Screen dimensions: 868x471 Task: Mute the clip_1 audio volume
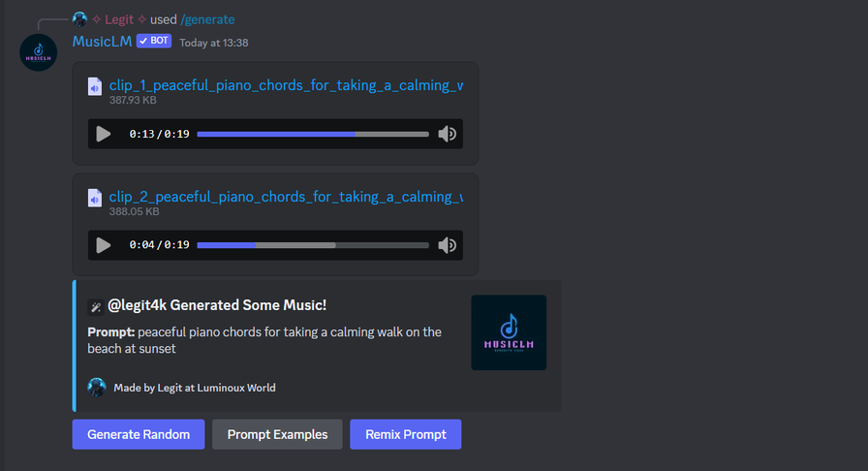click(x=447, y=134)
